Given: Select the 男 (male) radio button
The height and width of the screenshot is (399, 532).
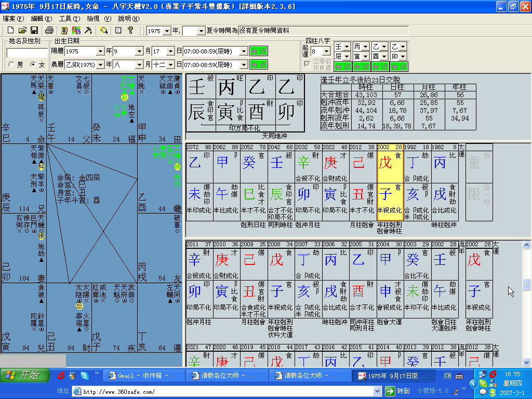Looking at the screenshot, I should point(11,65).
